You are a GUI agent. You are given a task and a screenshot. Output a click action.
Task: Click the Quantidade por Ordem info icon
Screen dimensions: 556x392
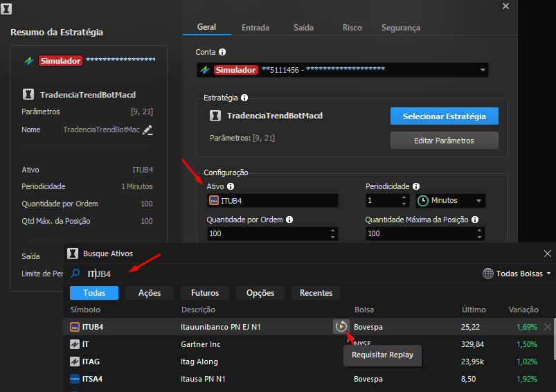(289, 220)
